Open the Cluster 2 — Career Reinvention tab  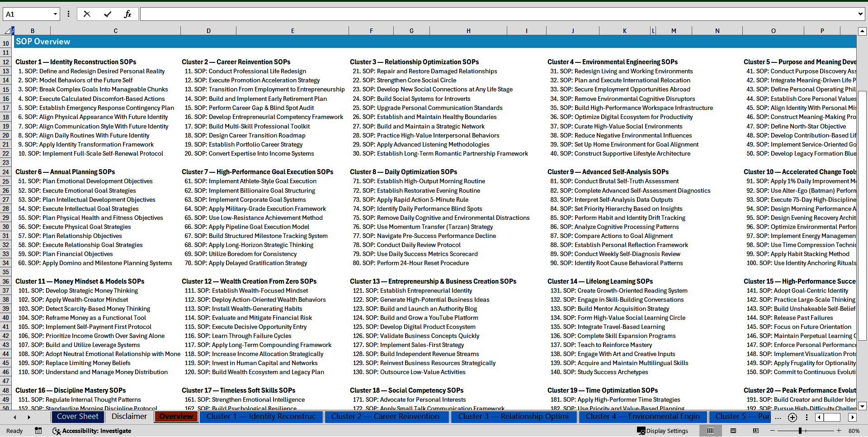387,417
